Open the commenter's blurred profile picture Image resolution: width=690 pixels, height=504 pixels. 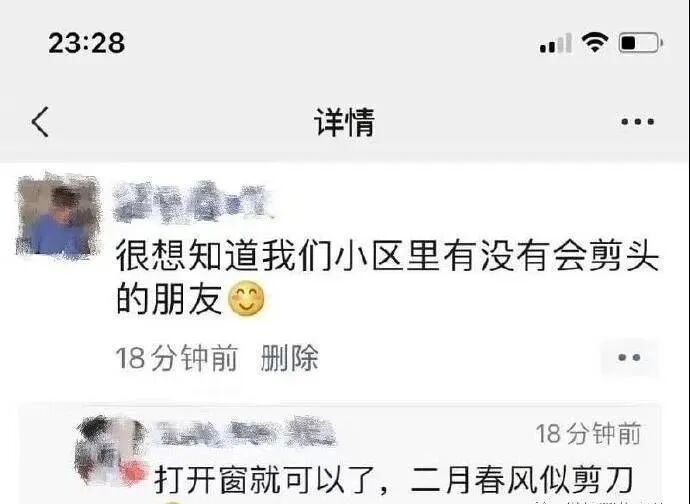coord(111,450)
